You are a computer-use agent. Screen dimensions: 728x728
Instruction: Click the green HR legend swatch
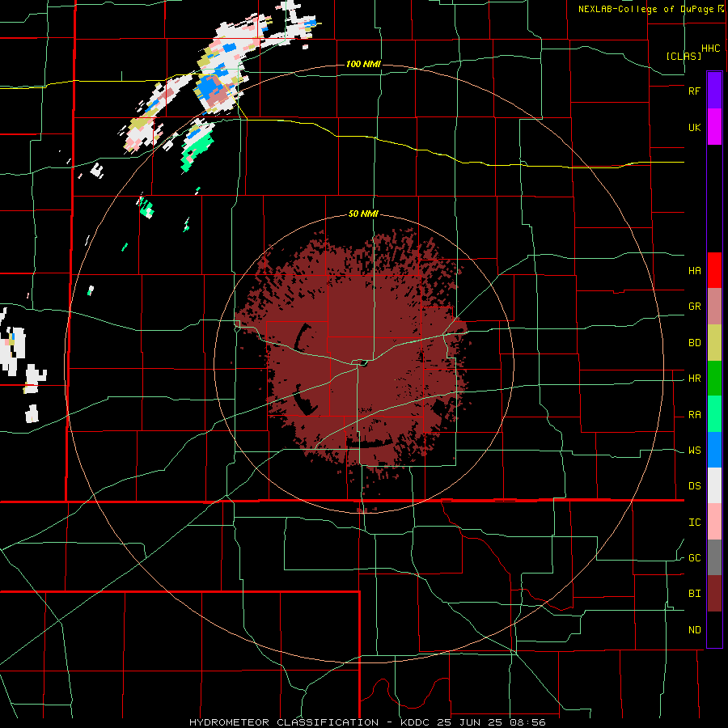714,379
